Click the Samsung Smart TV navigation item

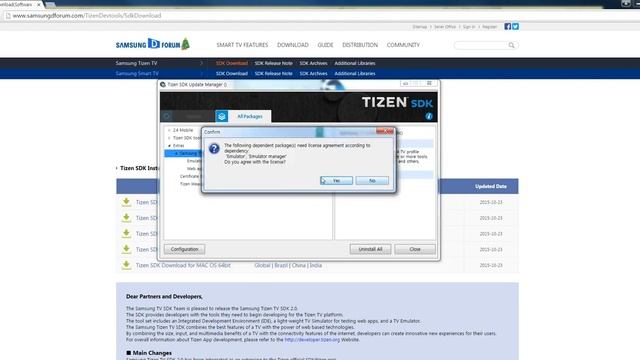tap(137, 74)
